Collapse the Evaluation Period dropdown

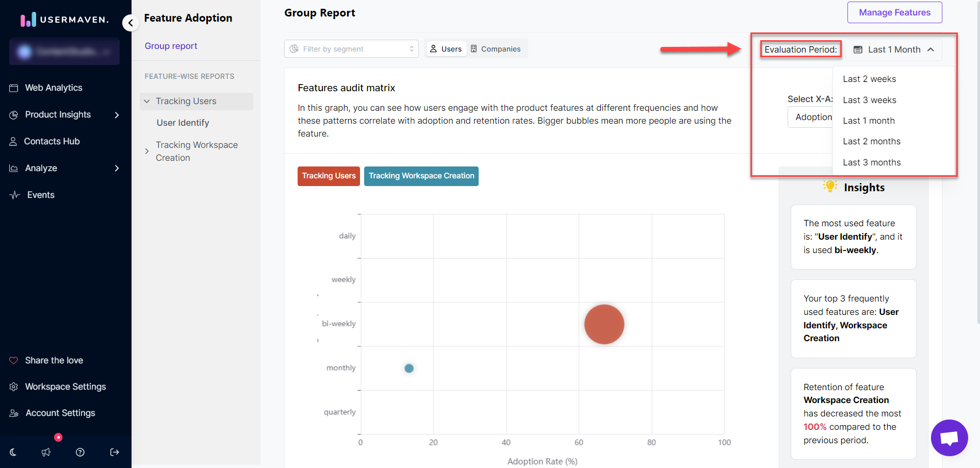click(893, 49)
